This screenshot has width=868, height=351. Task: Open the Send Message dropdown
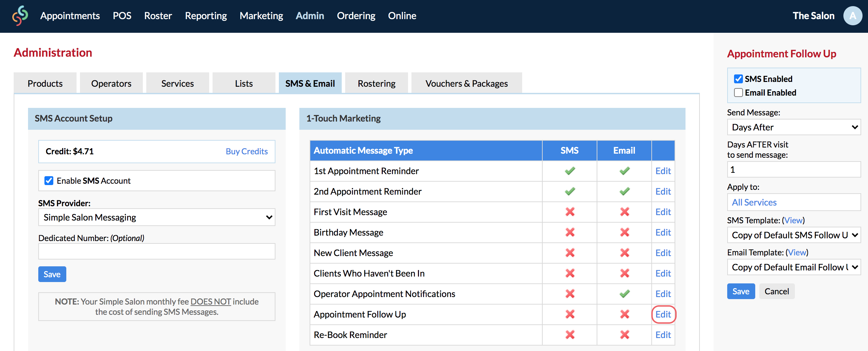point(794,127)
